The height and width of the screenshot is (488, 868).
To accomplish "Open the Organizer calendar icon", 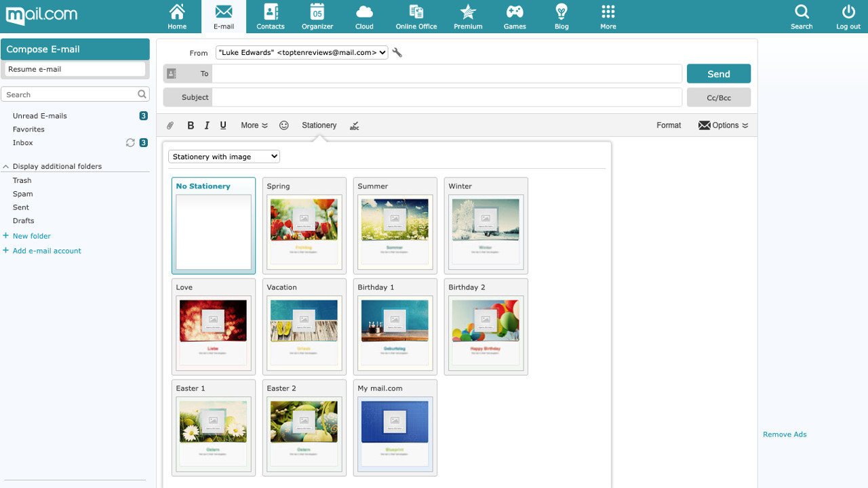I will click(x=317, y=16).
